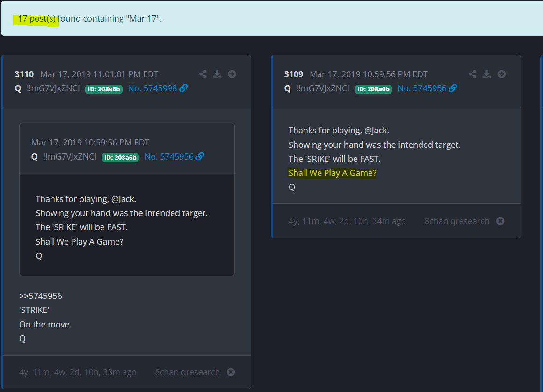Click the chain-link icon beside No. 5745998
The width and height of the screenshot is (543, 392).
[x=183, y=88]
